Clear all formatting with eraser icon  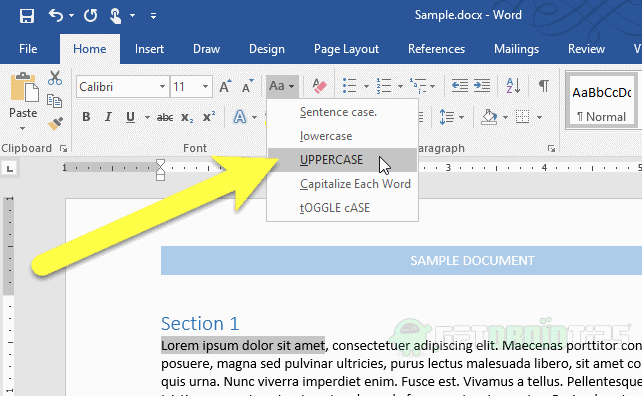coord(319,86)
